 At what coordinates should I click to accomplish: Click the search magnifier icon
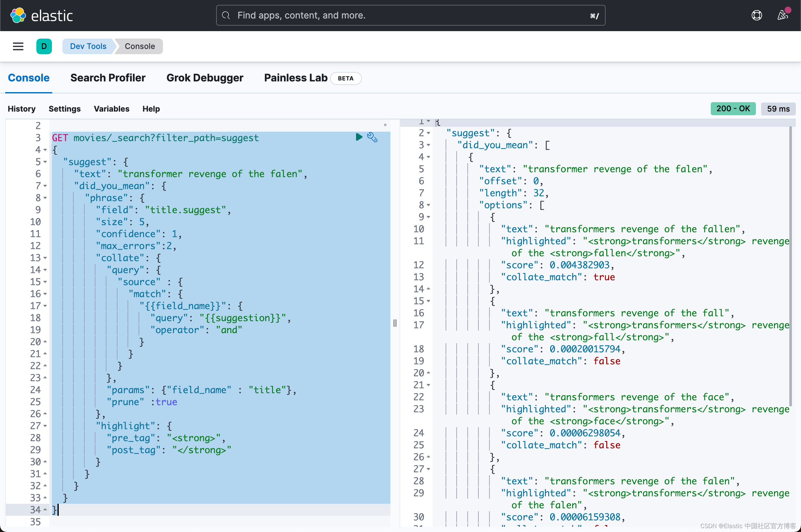pyautogui.click(x=226, y=15)
